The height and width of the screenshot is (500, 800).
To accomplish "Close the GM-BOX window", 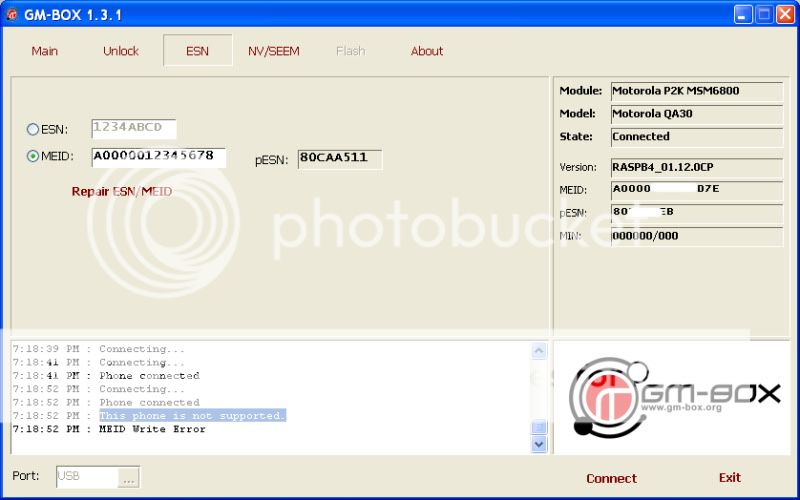I will (x=785, y=14).
